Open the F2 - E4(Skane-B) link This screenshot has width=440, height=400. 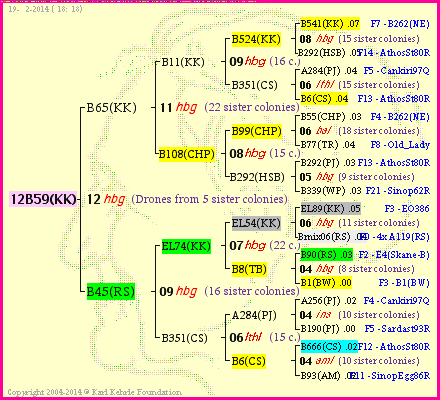pyautogui.click(x=394, y=255)
